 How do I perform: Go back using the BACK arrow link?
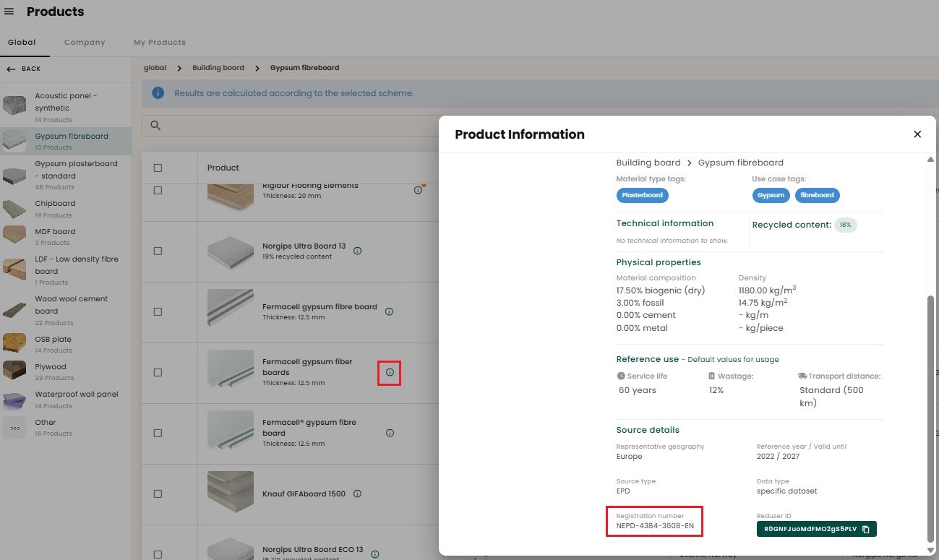24,69
